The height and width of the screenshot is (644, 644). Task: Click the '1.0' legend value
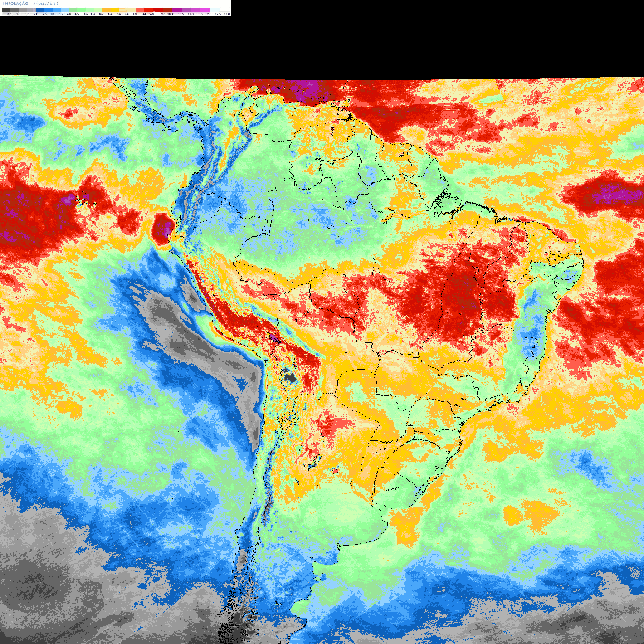(x=18, y=14)
